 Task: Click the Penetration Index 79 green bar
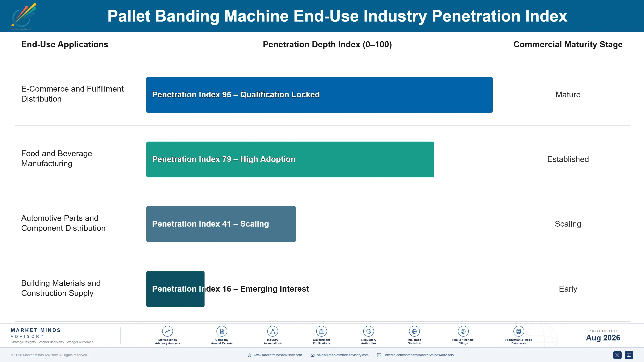coord(290,159)
